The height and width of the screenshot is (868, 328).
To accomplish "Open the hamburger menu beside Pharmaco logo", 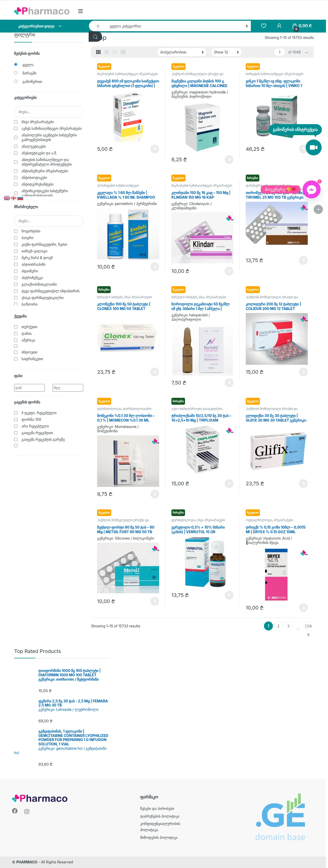I will point(80,11).
